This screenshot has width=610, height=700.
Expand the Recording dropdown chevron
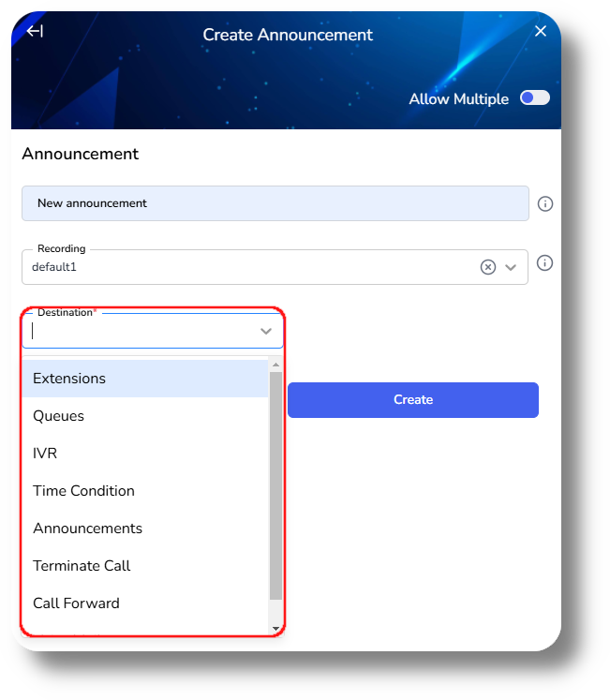coord(511,267)
